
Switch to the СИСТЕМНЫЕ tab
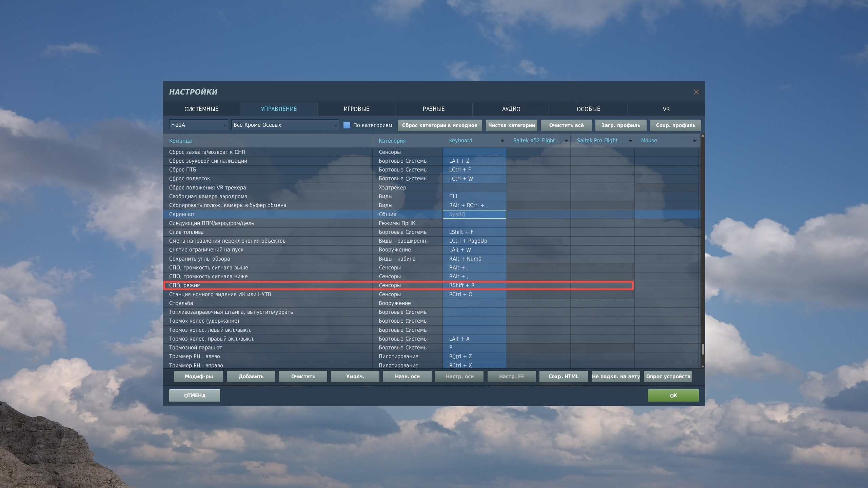[x=201, y=109]
